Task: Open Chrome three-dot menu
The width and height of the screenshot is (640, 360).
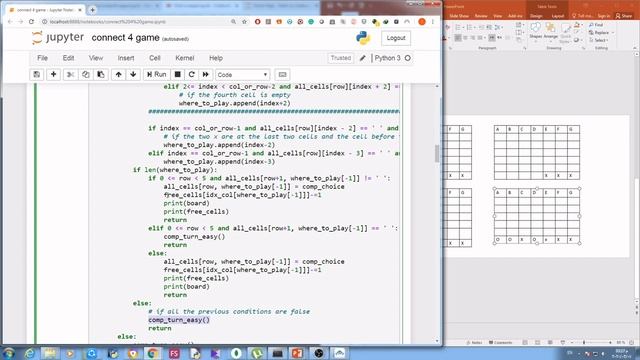Action: coord(433,22)
